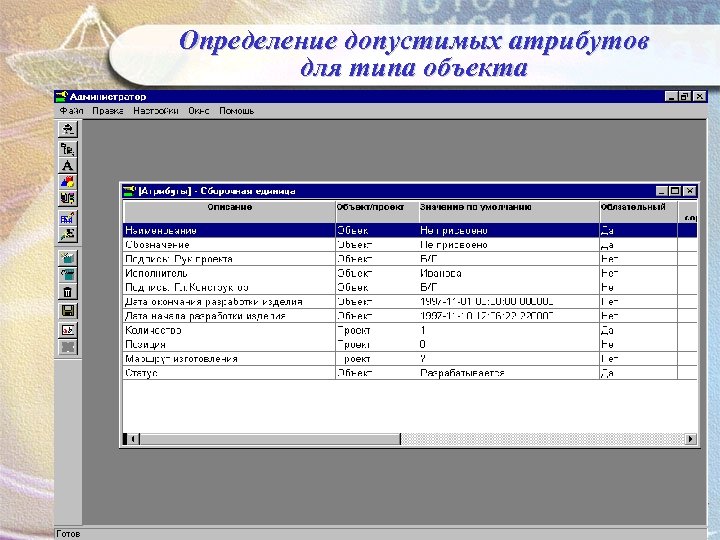Open the tree structure tool icon
Image resolution: width=720 pixels, height=540 pixels.
pos(68,149)
